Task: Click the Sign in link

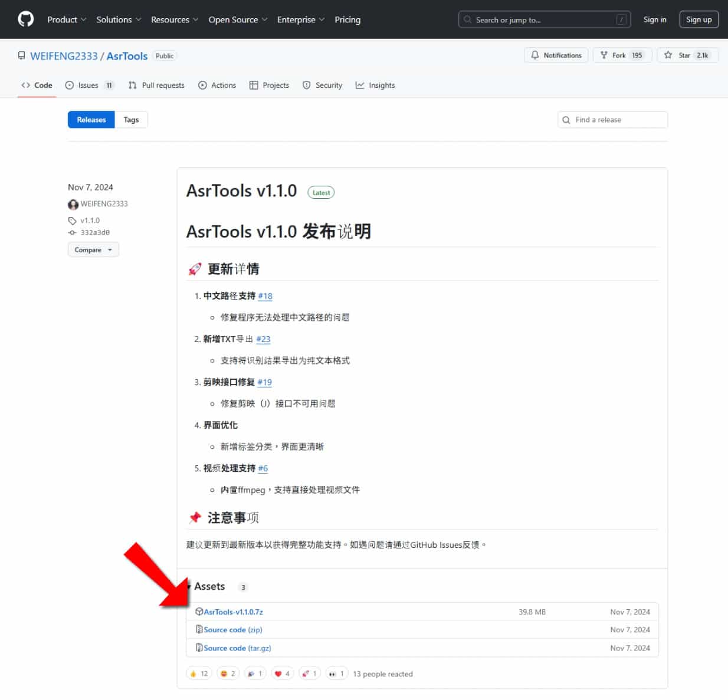Action: click(x=655, y=19)
